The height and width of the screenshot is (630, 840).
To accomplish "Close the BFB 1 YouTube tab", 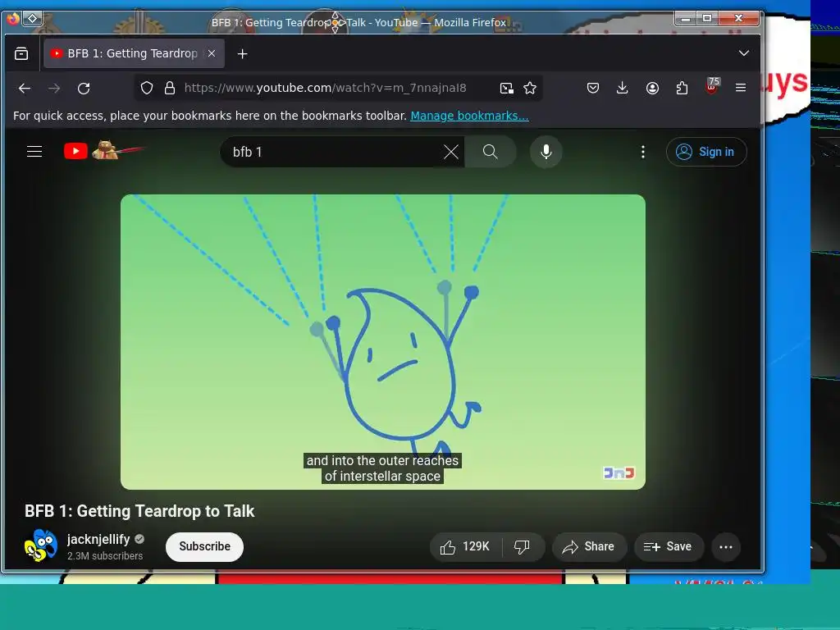I will click(x=212, y=53).
